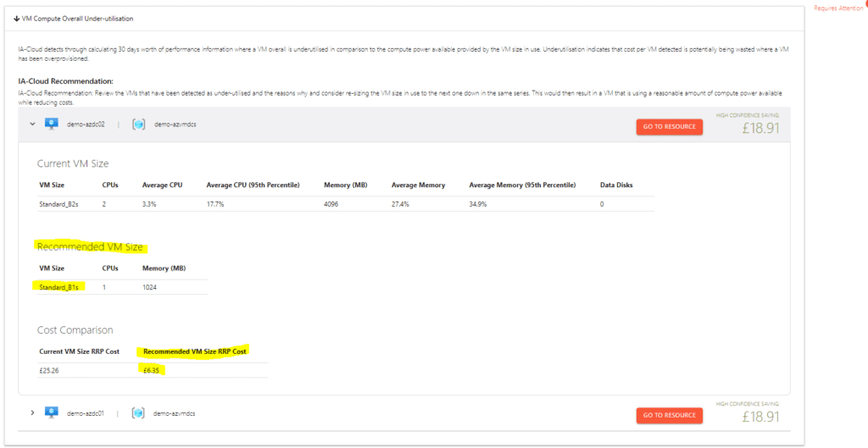The image size is (868, 448).
Task: Click the red Requires Attention badge
Action: pyautogui.click(x=865, y=5)
